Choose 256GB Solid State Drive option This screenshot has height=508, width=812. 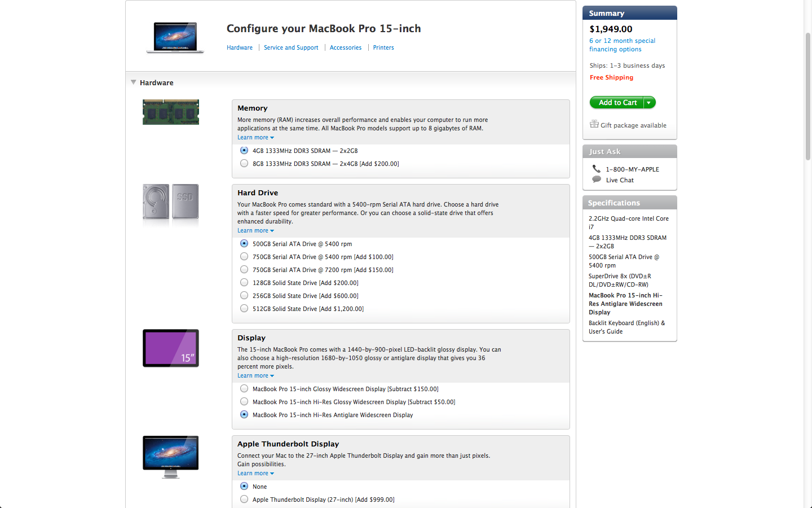244,296
